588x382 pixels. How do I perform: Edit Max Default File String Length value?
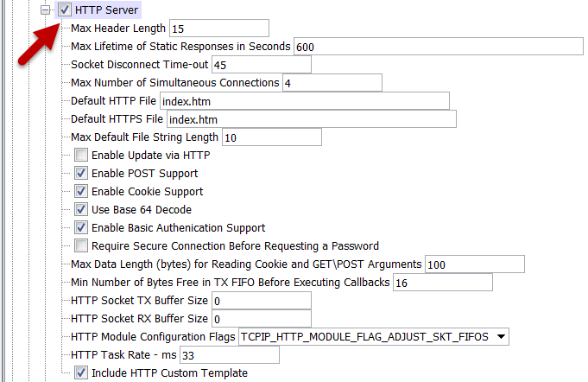click(271, 137)
